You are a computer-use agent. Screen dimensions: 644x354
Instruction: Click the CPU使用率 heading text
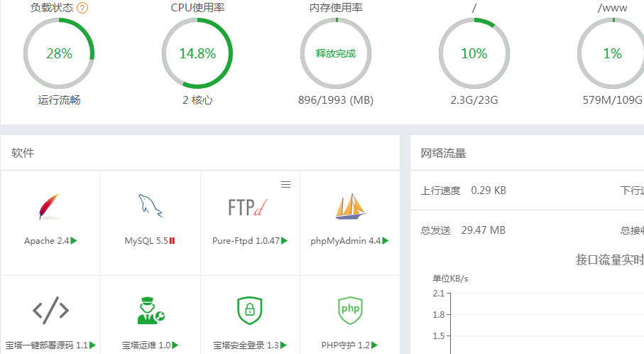[197, 8]
